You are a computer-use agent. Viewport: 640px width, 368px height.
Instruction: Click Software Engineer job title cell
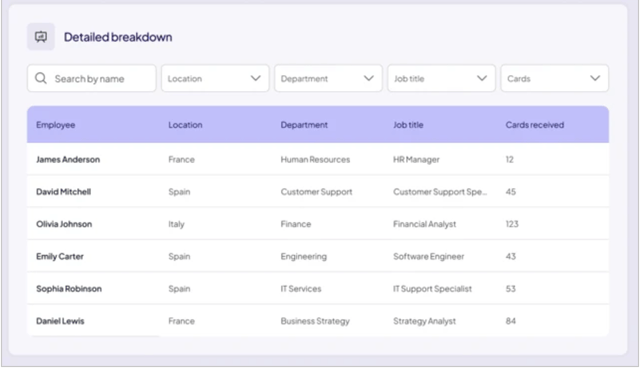429,256
